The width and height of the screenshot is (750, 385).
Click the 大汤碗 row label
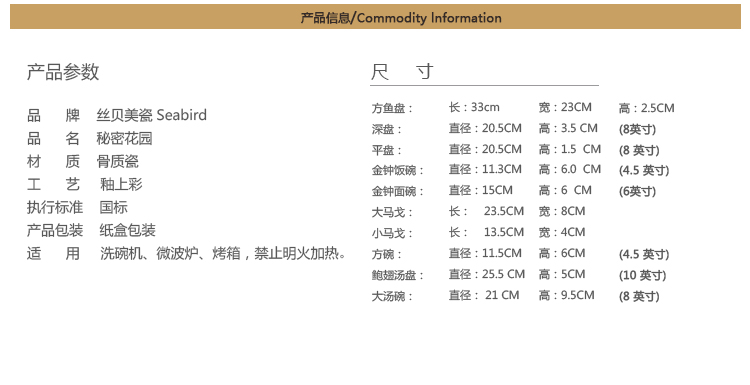(x=392, y=297)
